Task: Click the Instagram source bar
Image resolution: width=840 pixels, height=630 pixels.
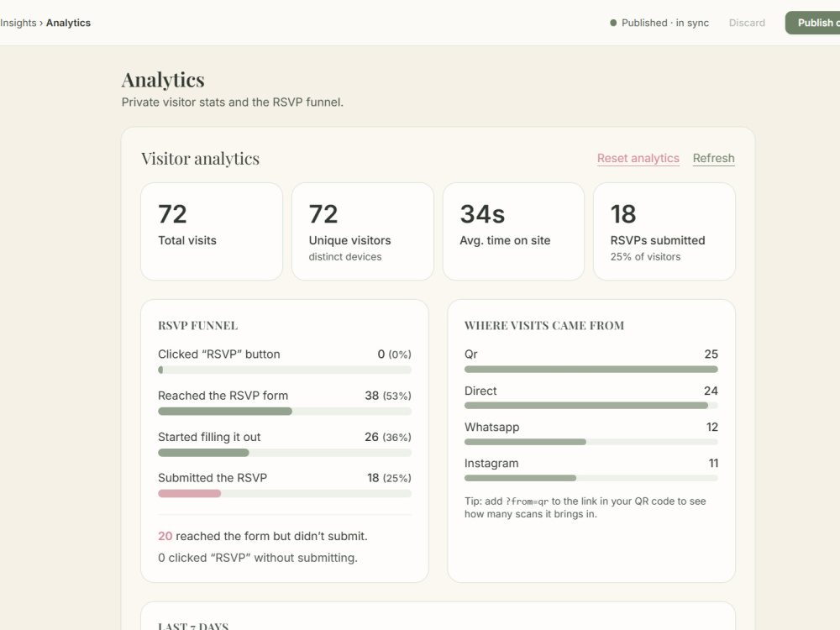Action: [x=591, y=478]
